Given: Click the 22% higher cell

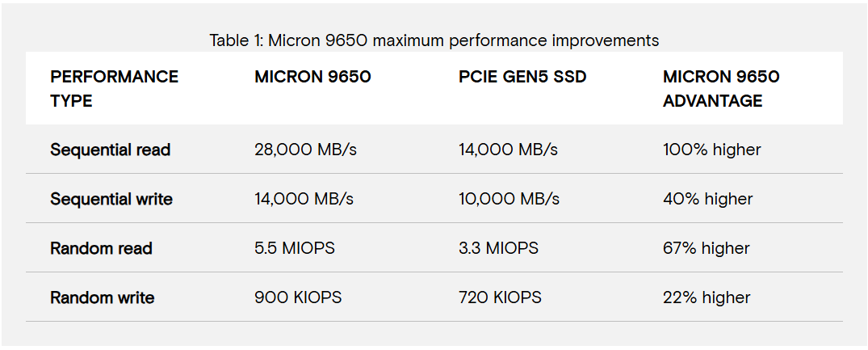Looking at the screenshot, I should [707, 297].
